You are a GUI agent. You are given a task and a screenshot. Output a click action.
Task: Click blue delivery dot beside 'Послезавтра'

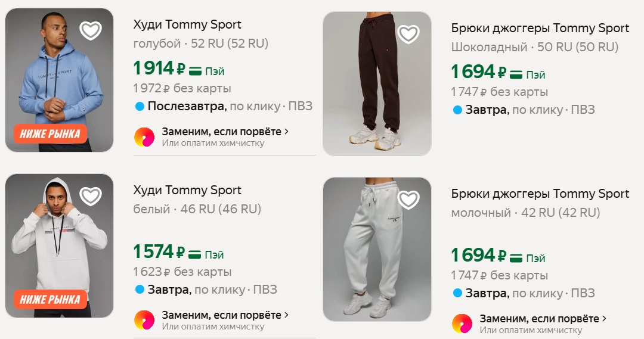pos(140,107)
